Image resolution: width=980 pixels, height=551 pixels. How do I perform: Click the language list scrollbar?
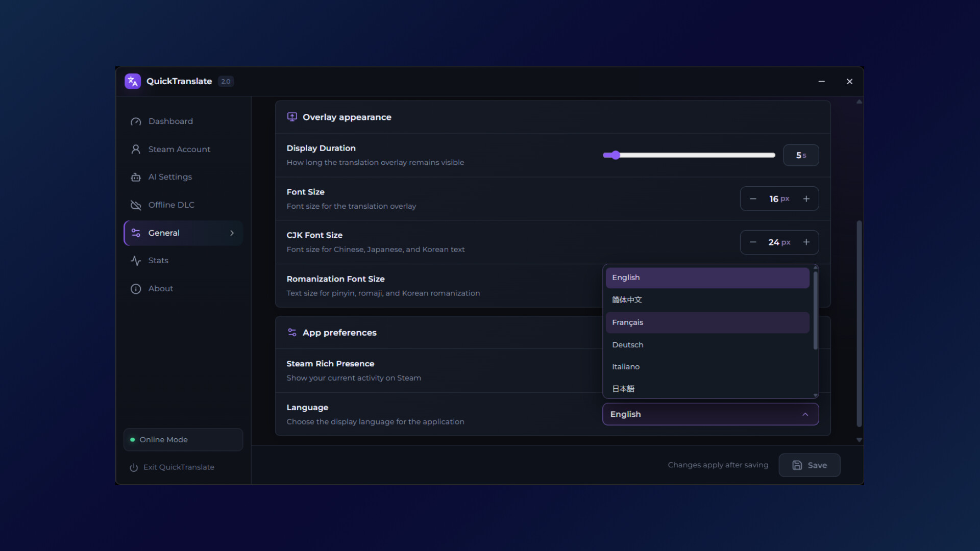(816, 310)
